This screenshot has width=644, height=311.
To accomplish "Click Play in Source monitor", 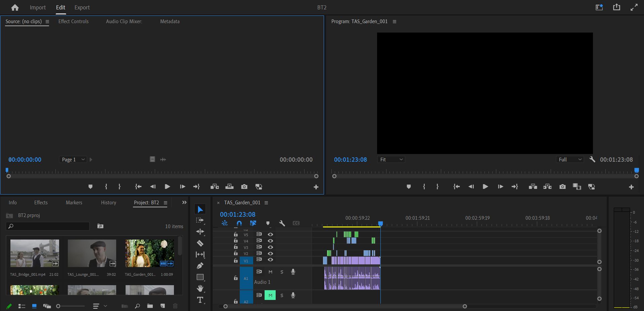I will point(167,187).
